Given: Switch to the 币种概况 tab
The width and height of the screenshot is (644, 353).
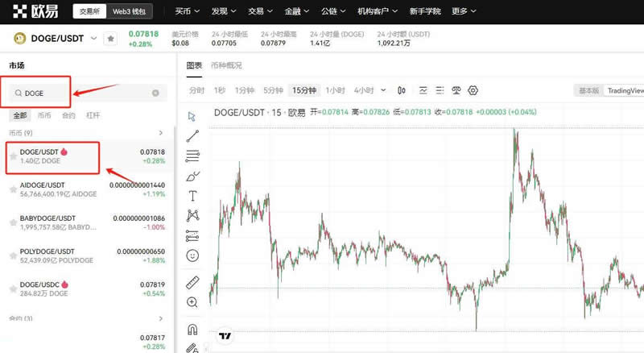Looking at the screenshot, I should [x=226, y=65].
